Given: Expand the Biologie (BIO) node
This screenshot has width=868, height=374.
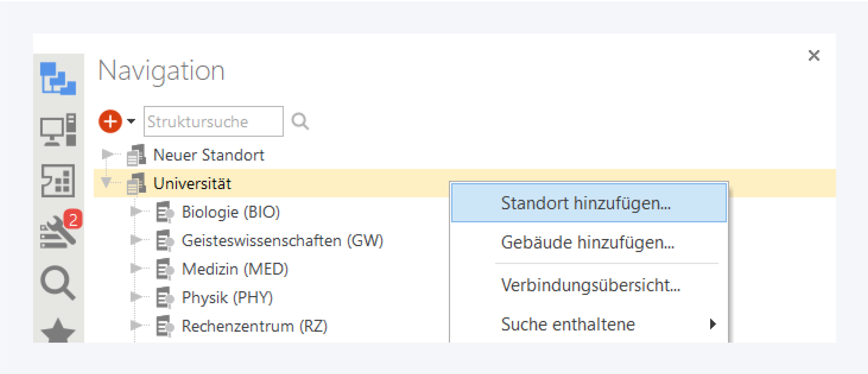Looking at the screenshot, I should 136,211.
